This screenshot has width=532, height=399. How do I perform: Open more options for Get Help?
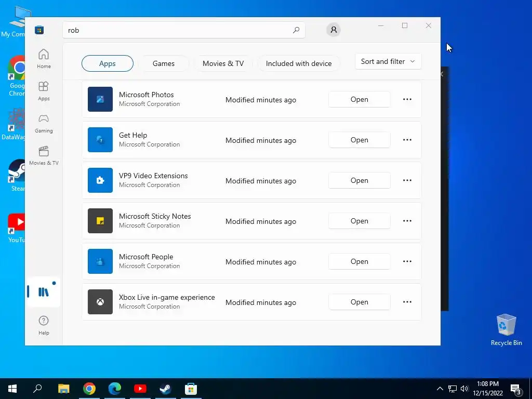click(407, 140)
